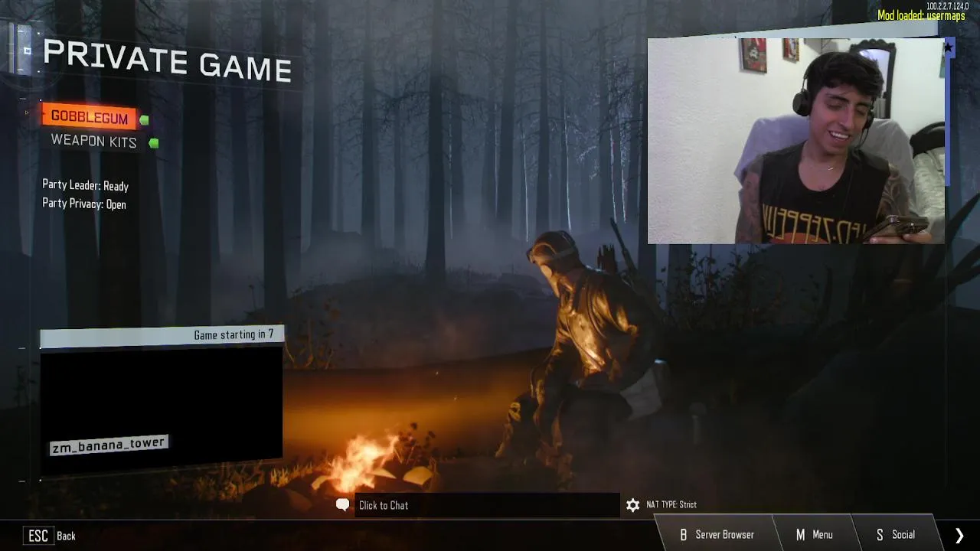
Task: Click the M key icon for Menu
Action: 800,535
